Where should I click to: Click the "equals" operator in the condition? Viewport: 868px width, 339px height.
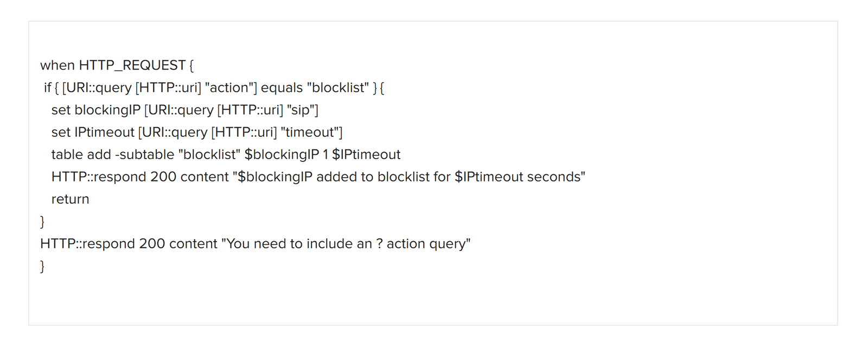(282, 87)
